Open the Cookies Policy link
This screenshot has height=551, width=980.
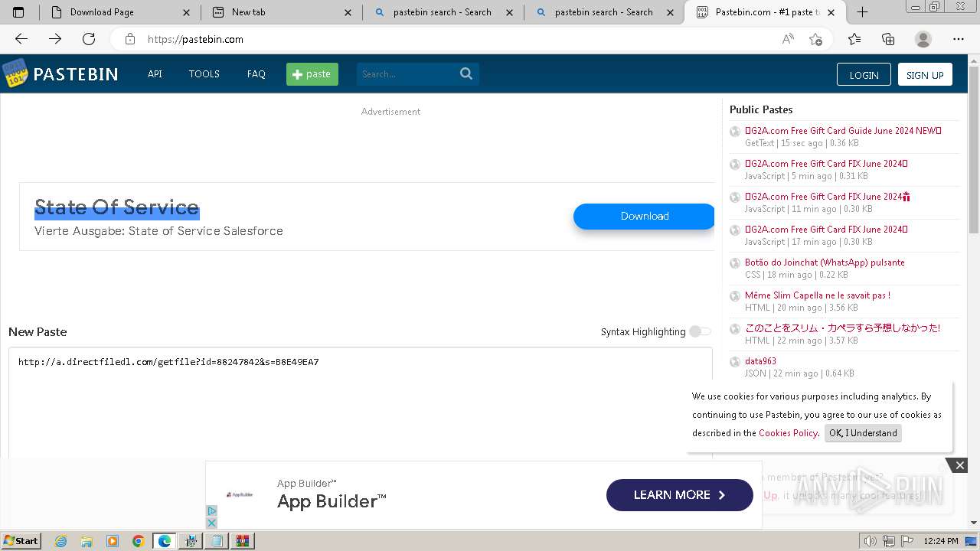point(788,432)
